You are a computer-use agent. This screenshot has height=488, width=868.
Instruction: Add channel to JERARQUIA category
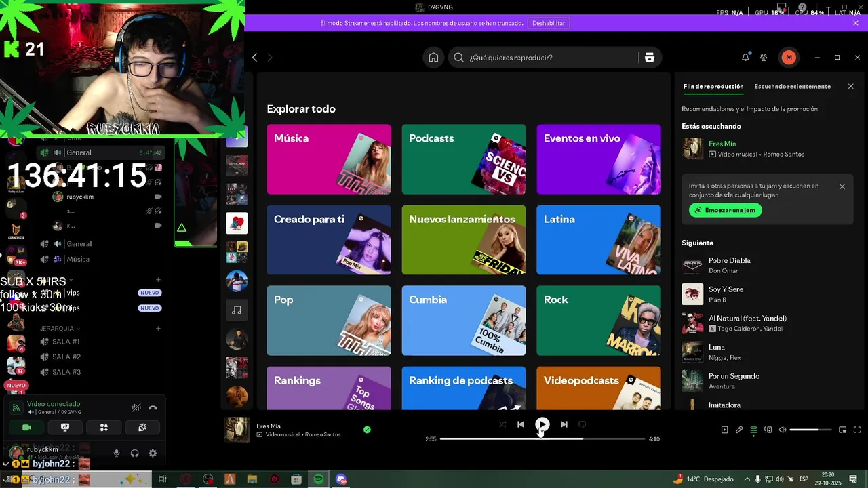pos(158,329)
